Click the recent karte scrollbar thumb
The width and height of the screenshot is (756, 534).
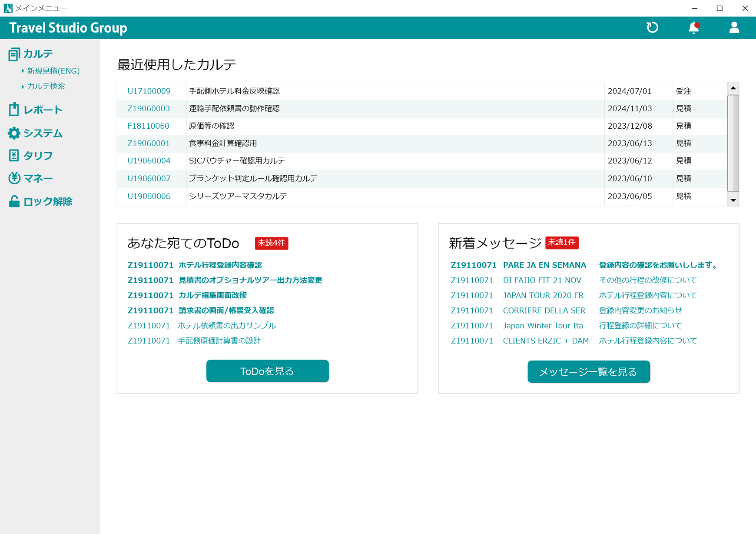pyautogui.click(x=733, y=144)
